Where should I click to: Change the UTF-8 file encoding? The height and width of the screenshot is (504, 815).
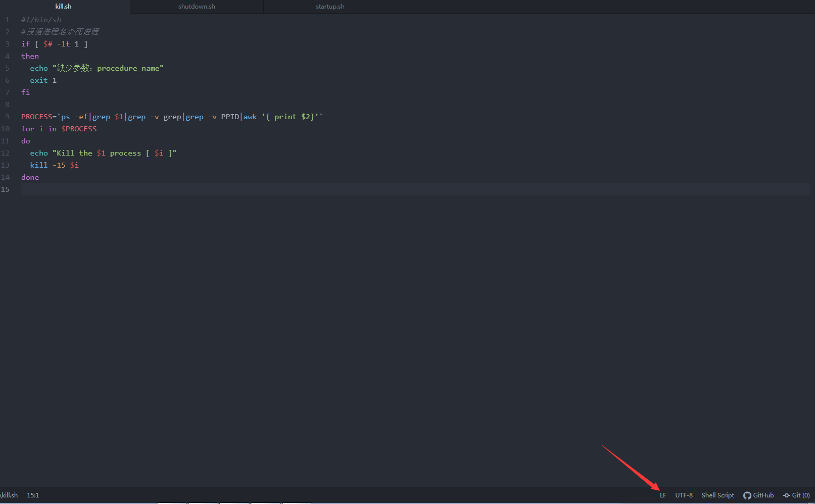(684, 495)
